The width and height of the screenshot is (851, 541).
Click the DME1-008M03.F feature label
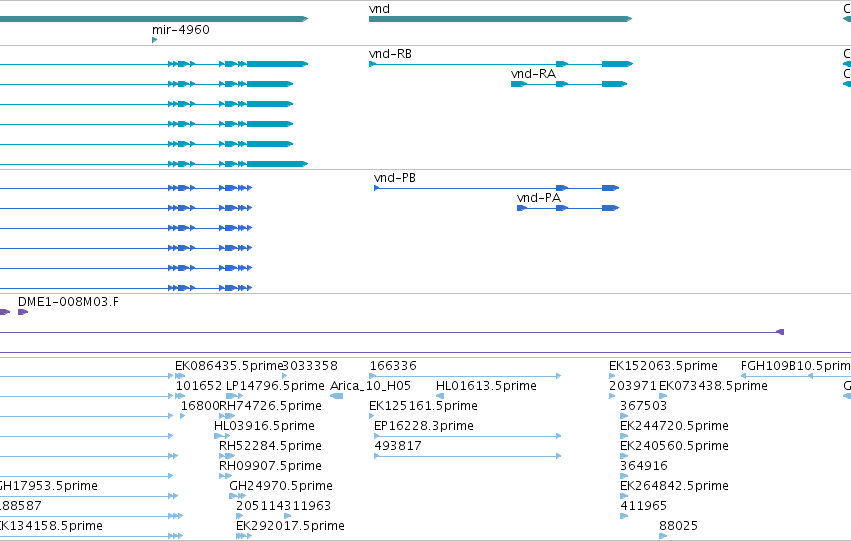68,302
